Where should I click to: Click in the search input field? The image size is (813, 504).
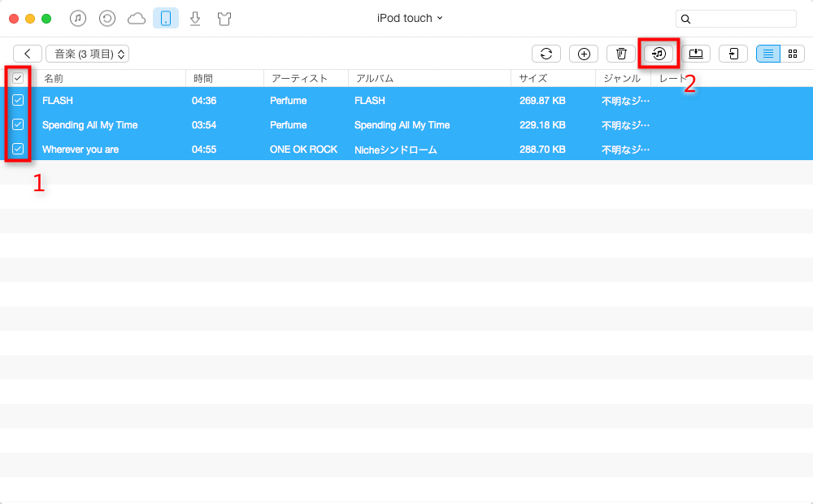pos(736,20)
